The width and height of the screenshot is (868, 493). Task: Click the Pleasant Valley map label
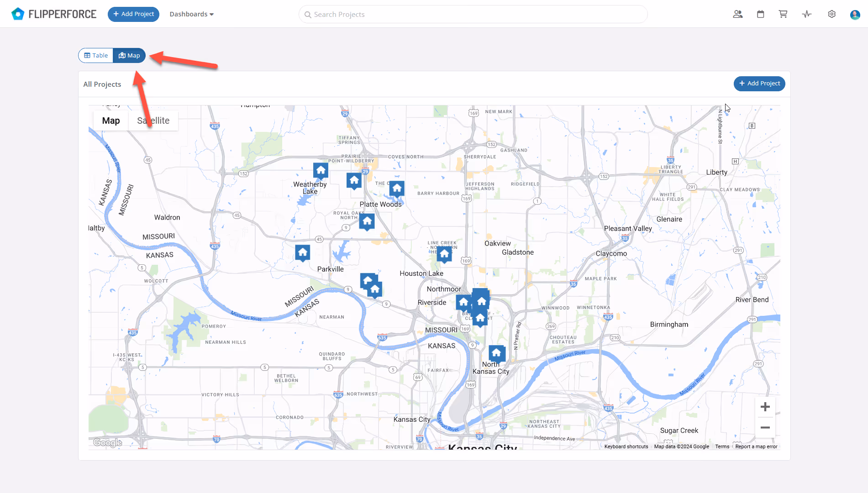pos(628,229)
